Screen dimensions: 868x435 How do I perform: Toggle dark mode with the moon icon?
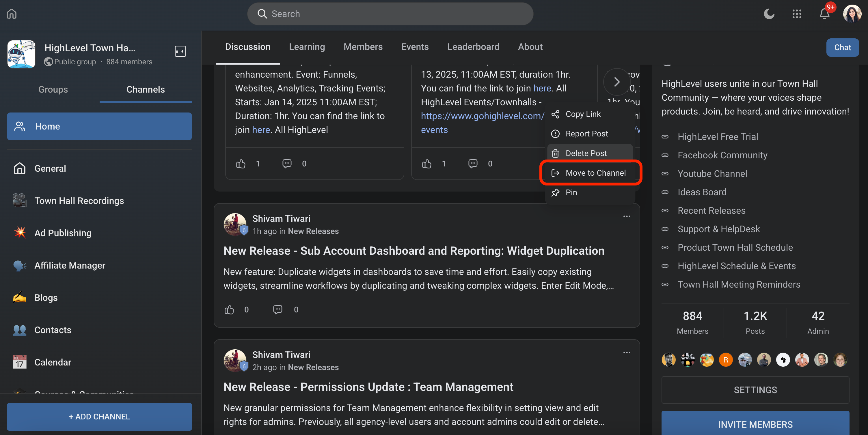tap(769, 14)
